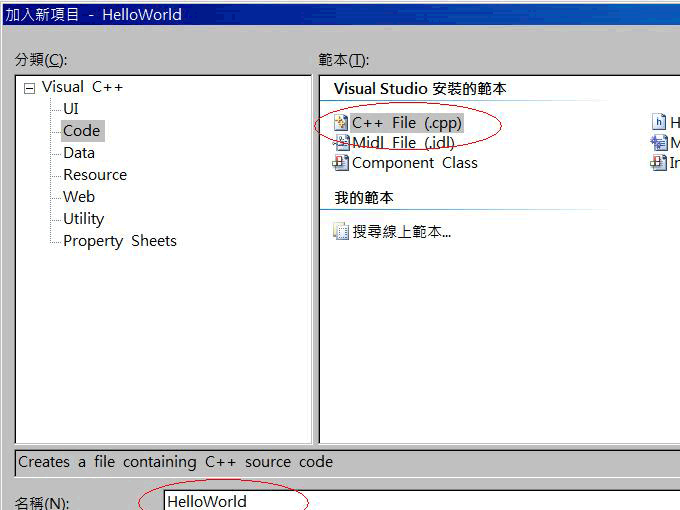This screenshot has height=510, width=680.
Task: Select the Utility category
Action: click(x=84, y=219)
